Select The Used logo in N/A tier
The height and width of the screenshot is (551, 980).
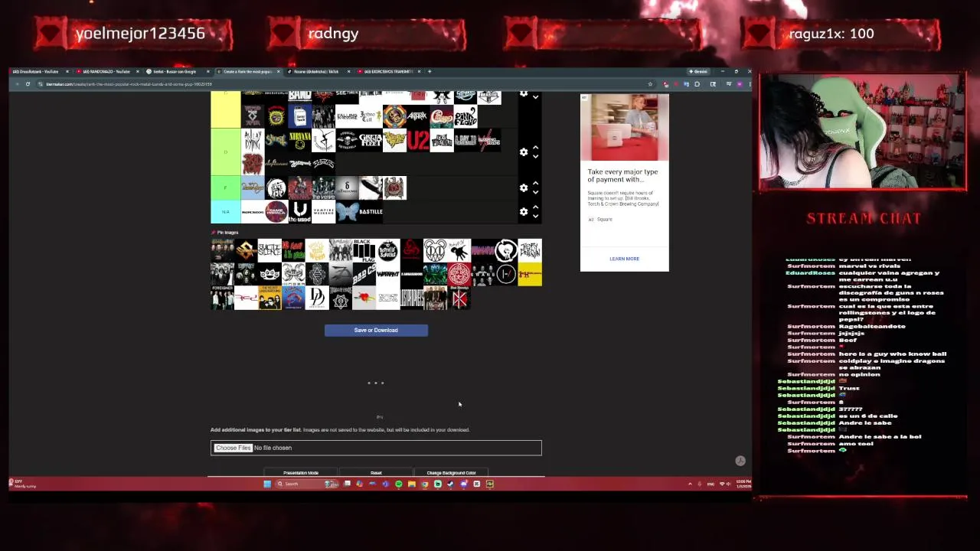tap(300, 212)
